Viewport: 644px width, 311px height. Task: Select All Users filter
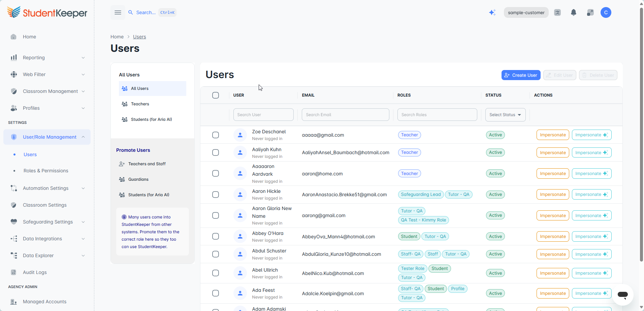coord(153,89)
